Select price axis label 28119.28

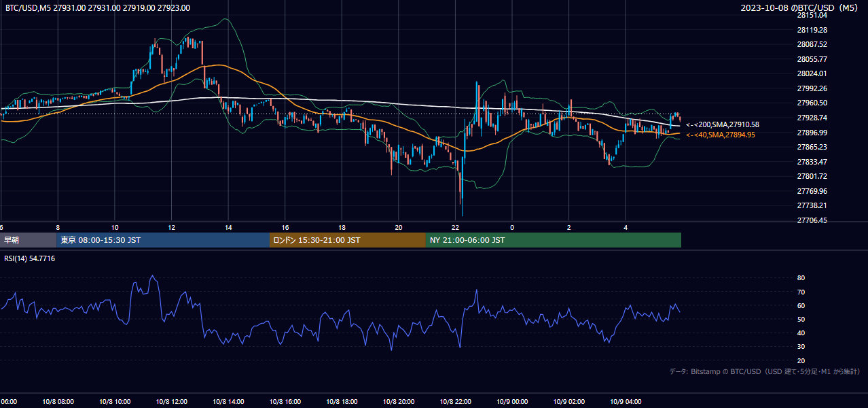[812, 30]
